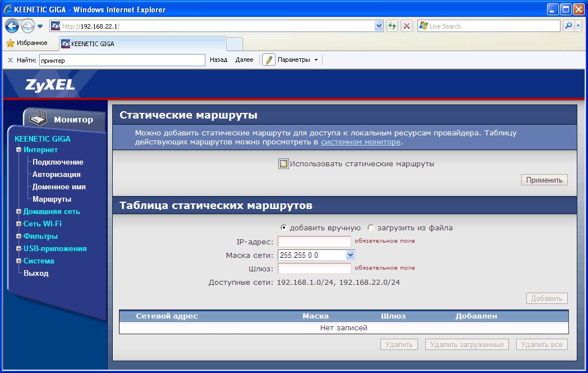Minimize the Internet Explorer window
Viewport: 588px width, 373px height.
click(x=553, y=10)
